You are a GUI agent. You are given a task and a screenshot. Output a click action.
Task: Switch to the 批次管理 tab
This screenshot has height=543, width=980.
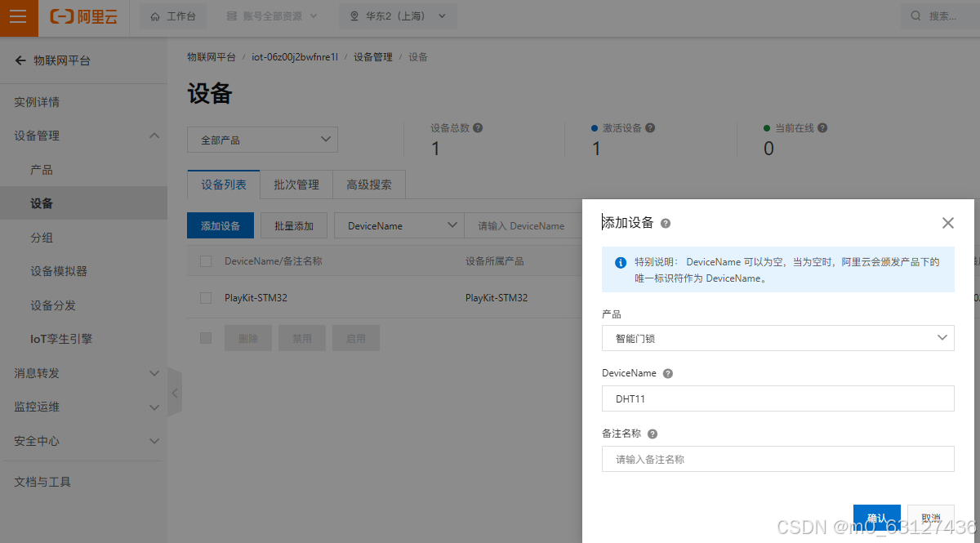point(296,185)
